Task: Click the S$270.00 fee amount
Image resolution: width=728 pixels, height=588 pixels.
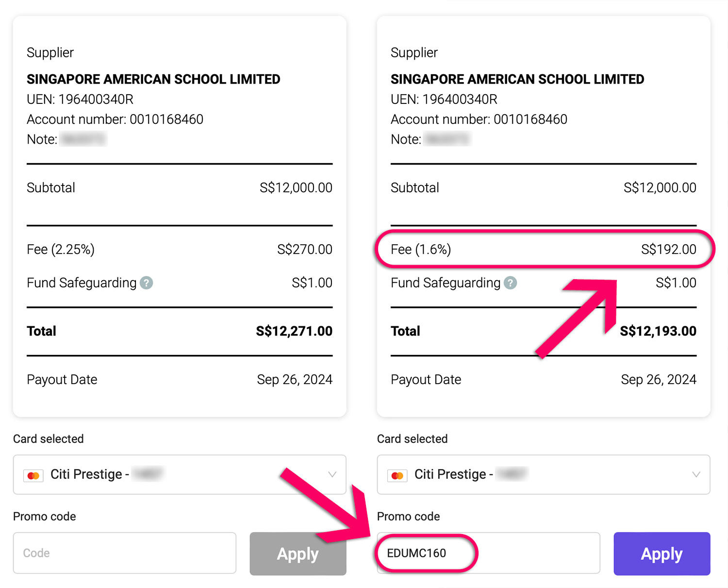Action: (x=305, y=250)
